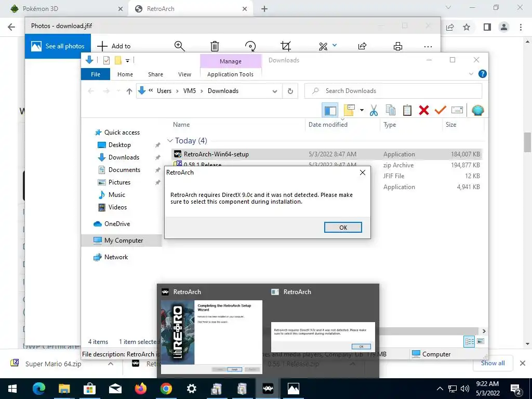The width and height of the screenshot is (532, 399).
Task: Open the new folder icon dropdown arrow
Action: [362, 110]
